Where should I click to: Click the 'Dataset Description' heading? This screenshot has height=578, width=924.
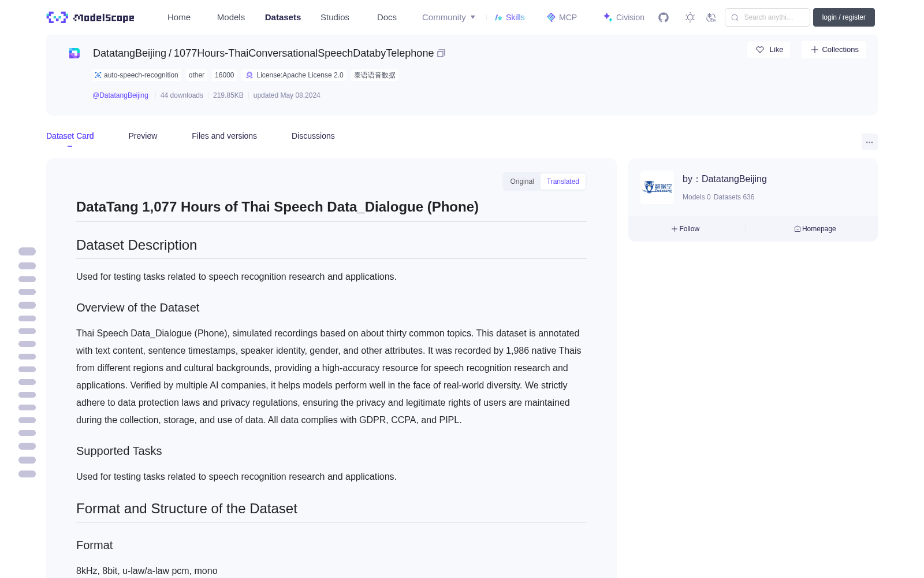tap(136, 245)
